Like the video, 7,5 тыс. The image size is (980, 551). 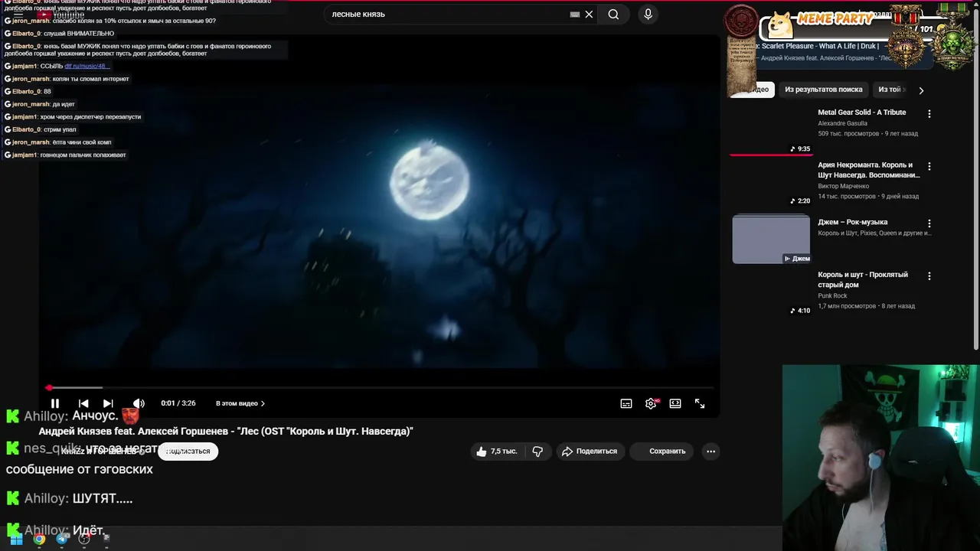(x=496, y=452)
